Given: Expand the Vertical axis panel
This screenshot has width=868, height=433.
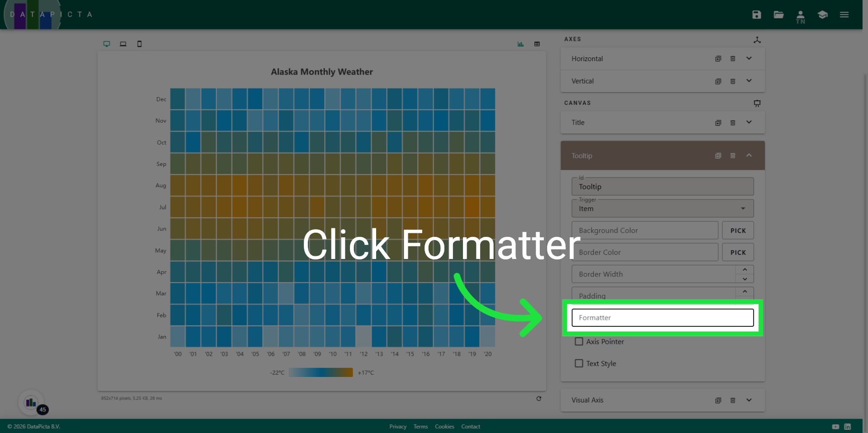Looking at the screenshot, I should [x=749, y=81].
